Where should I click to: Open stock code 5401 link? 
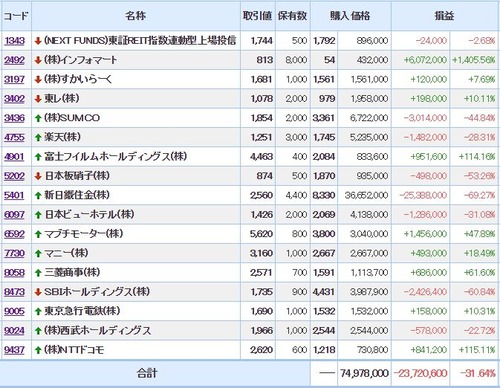(x=14, y=195)
